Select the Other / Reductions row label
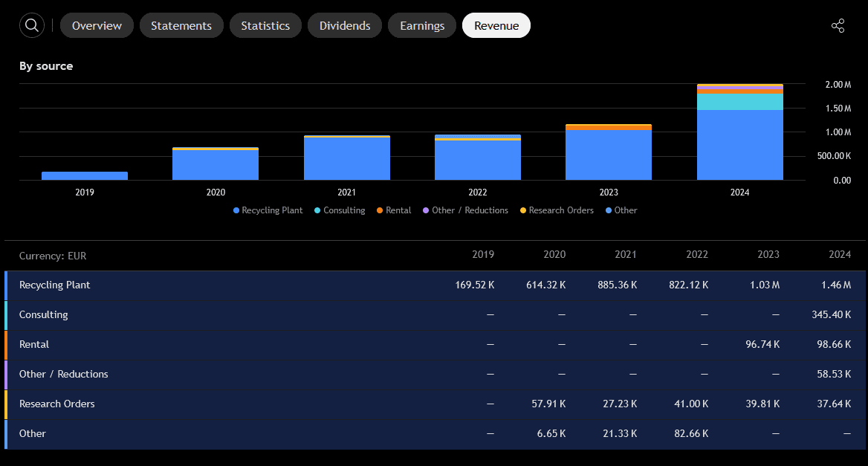The width and height of the screenshot is (868, 466). (64, 374)
